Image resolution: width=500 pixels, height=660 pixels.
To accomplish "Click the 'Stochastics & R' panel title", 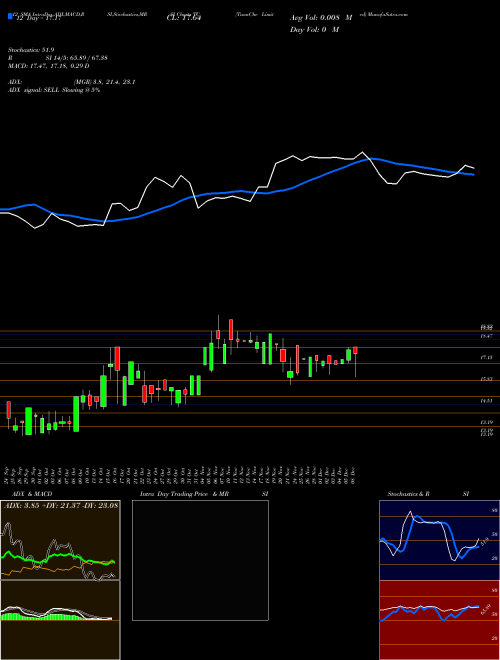I will click(x=409, y=494).
